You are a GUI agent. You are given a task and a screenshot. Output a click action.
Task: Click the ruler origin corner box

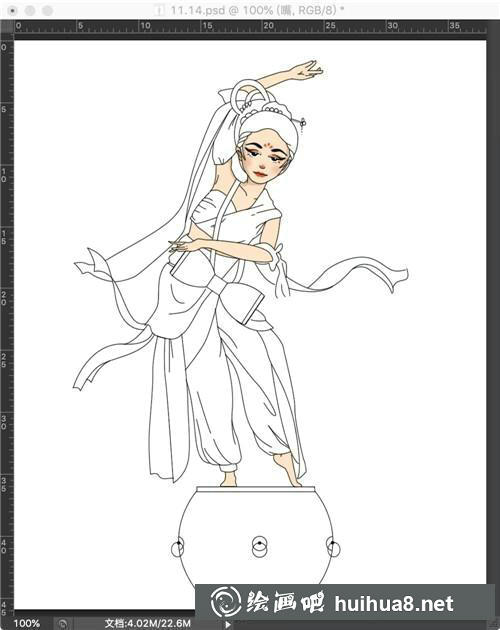point(7,26)
